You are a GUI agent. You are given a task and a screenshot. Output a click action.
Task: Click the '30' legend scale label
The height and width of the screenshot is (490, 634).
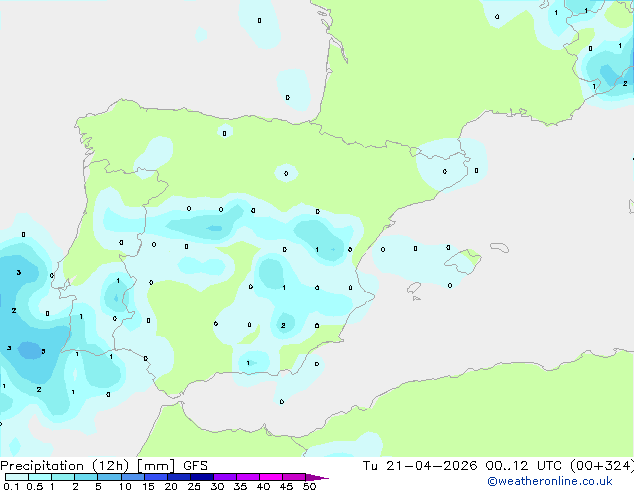click(x=218, y=486)
